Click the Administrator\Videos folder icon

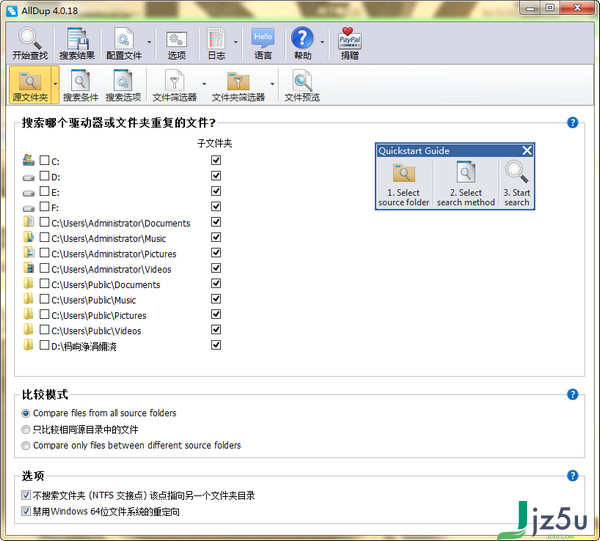[x=28, y=268]
